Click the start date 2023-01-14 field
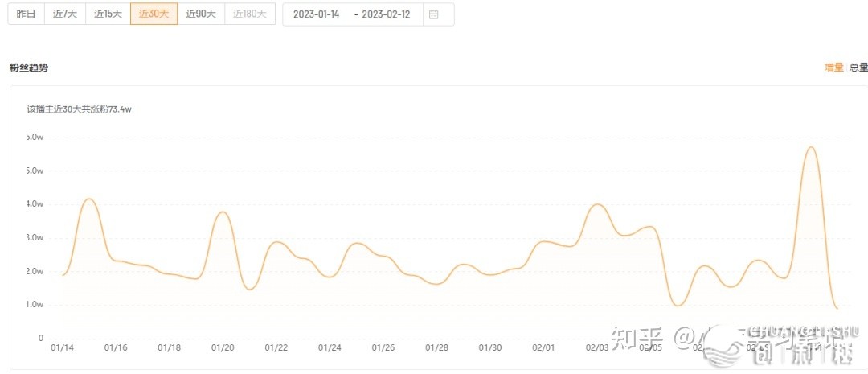 click(x=315, y=14)
